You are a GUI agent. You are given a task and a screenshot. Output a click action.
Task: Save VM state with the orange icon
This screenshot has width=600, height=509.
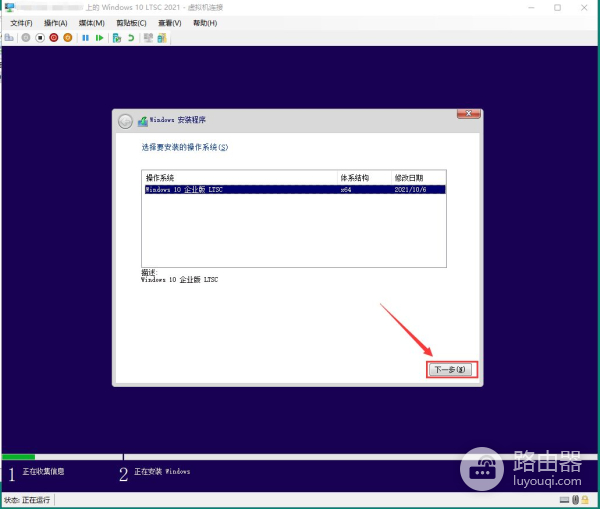coord(68,38)
